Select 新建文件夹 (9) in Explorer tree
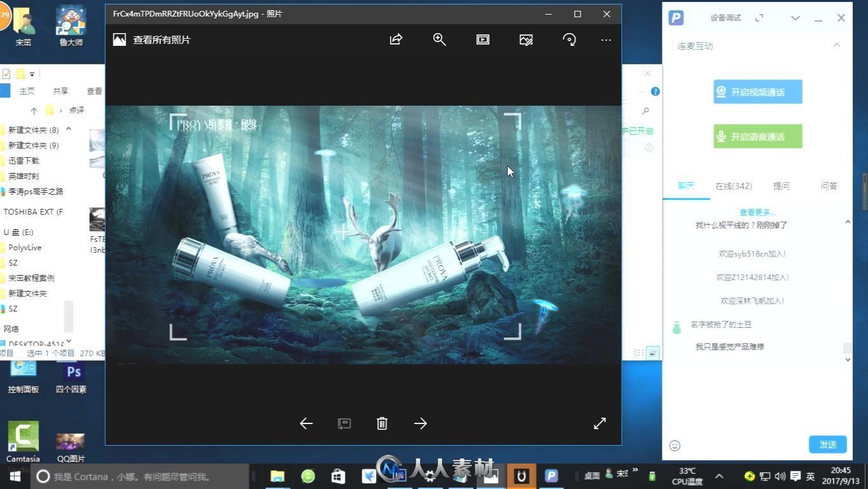Screen dimensions: 868x489 point(33,145)
